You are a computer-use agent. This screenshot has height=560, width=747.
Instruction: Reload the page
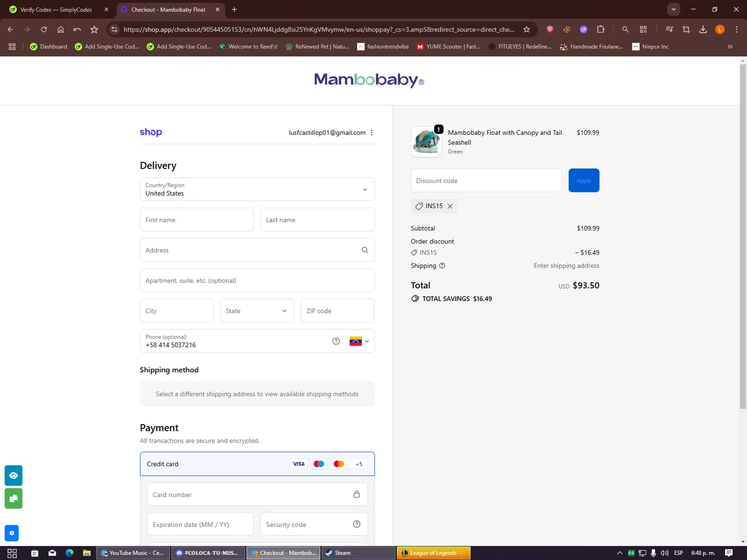click(x=44, y=29)
